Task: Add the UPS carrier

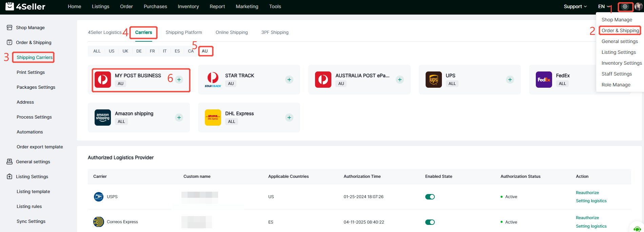Action: pyautogui.click(x=510, y=80)
